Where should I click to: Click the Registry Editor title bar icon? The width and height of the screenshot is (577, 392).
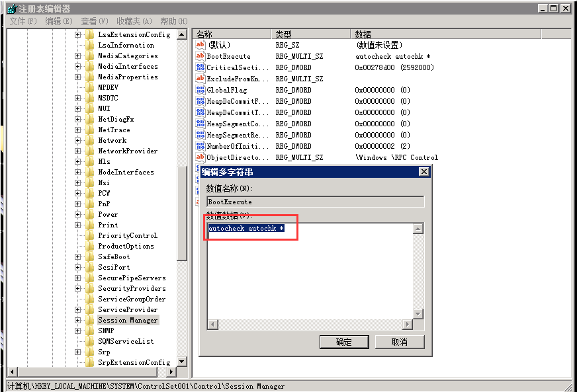pyautogui.click(x=11, y=9)
